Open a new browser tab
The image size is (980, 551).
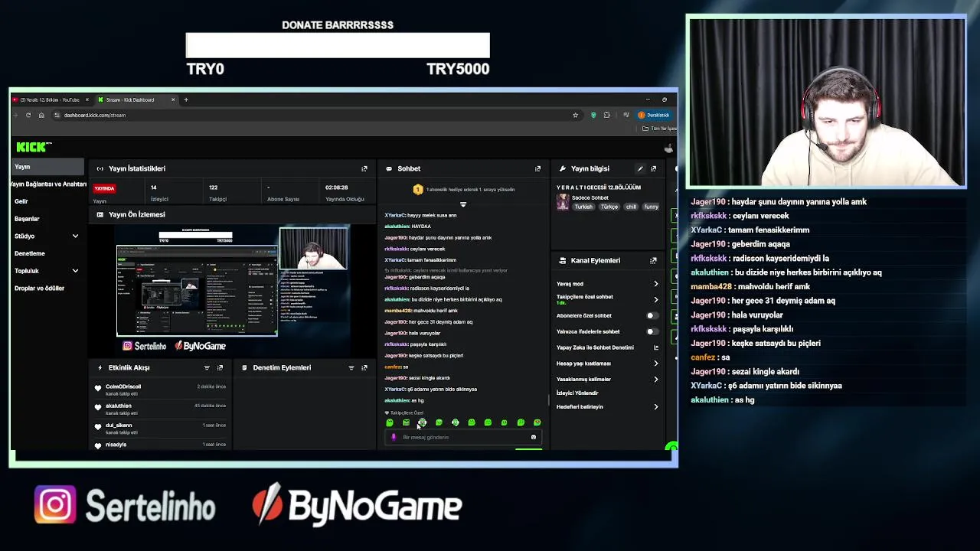pos(186,99)
